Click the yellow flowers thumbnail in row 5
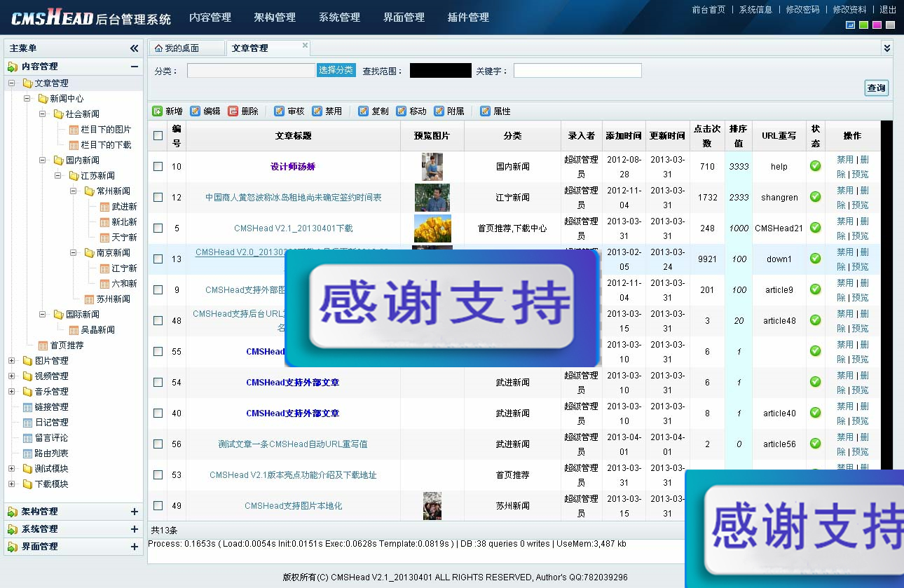Image resolution: width=904 pixels, height=588 pixels. [x=432, y=228]
